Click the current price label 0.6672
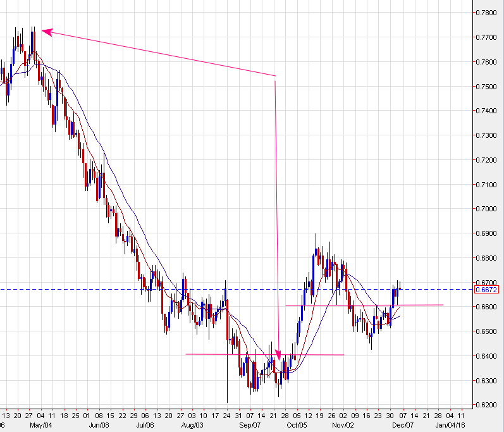The height and width of the screenshot is (432, 504). 486,290
